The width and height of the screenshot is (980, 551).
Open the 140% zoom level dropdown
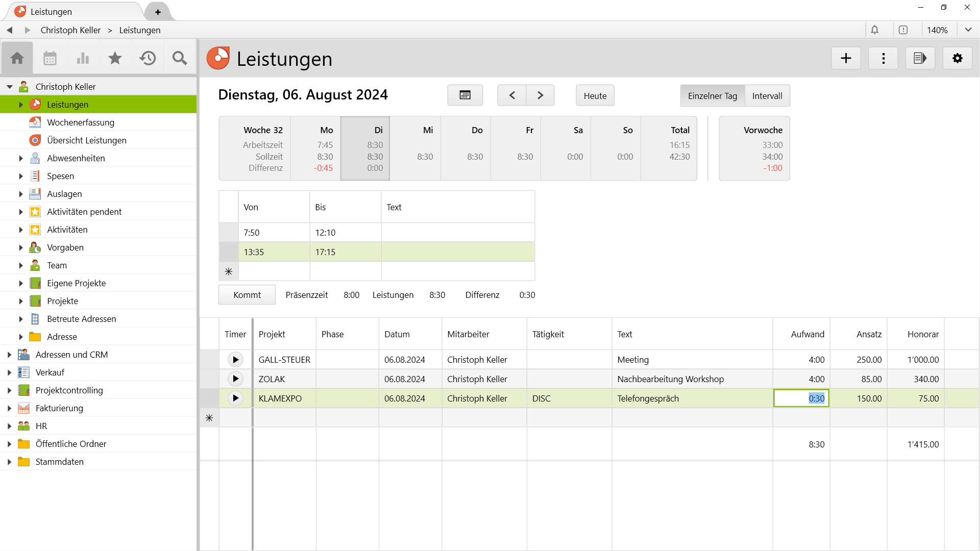pos(948,30)
